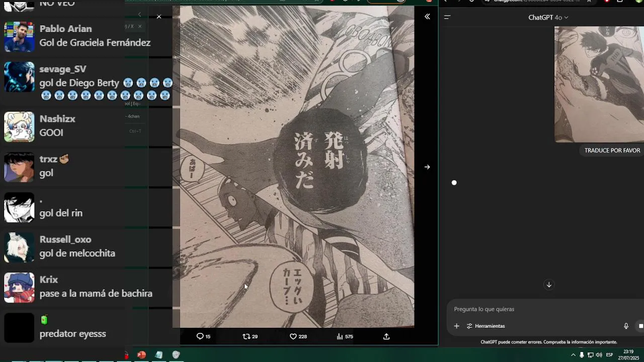
Task: Repost via the retweet icon showing 29
Action: (250, 336)
